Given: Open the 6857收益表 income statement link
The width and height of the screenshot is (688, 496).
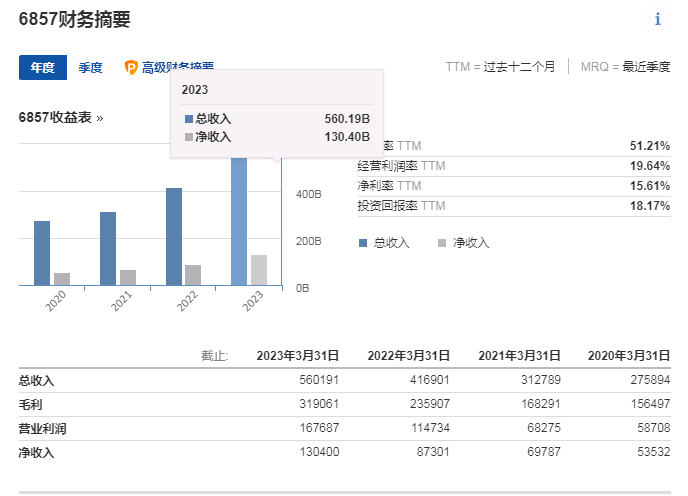Looking at the screenshot, I should (60, 117).
